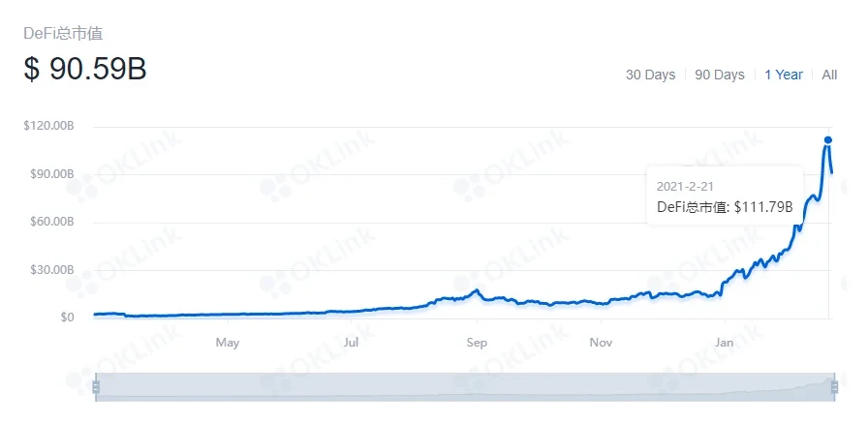
Task: Click the Jan x-axis label
Action: pos(725,343)
